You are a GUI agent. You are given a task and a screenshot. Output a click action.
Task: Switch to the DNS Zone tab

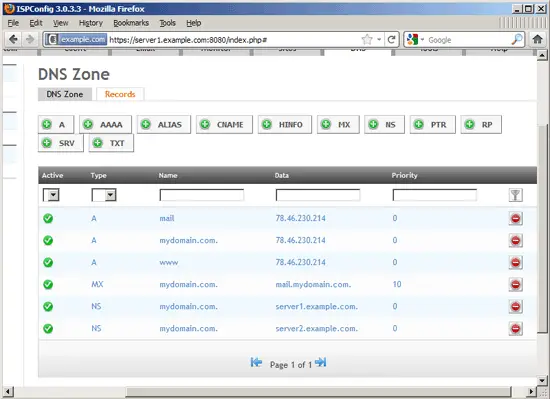point(65,94)
